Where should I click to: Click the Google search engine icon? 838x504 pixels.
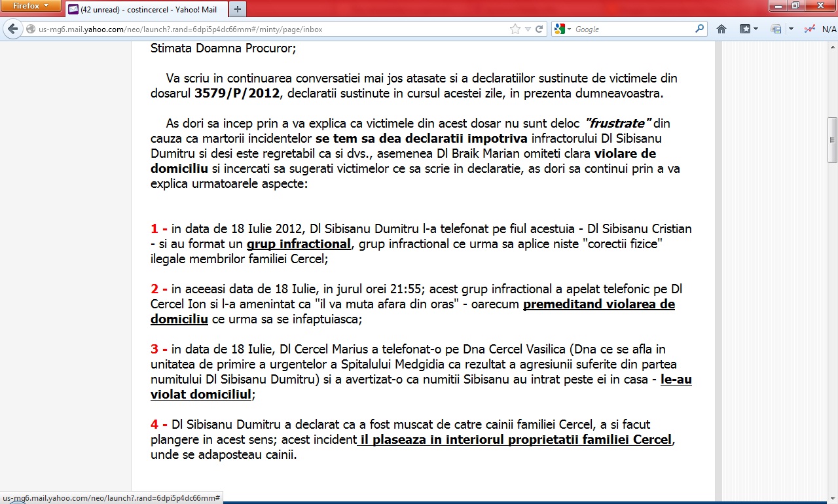tap(560, 29)
